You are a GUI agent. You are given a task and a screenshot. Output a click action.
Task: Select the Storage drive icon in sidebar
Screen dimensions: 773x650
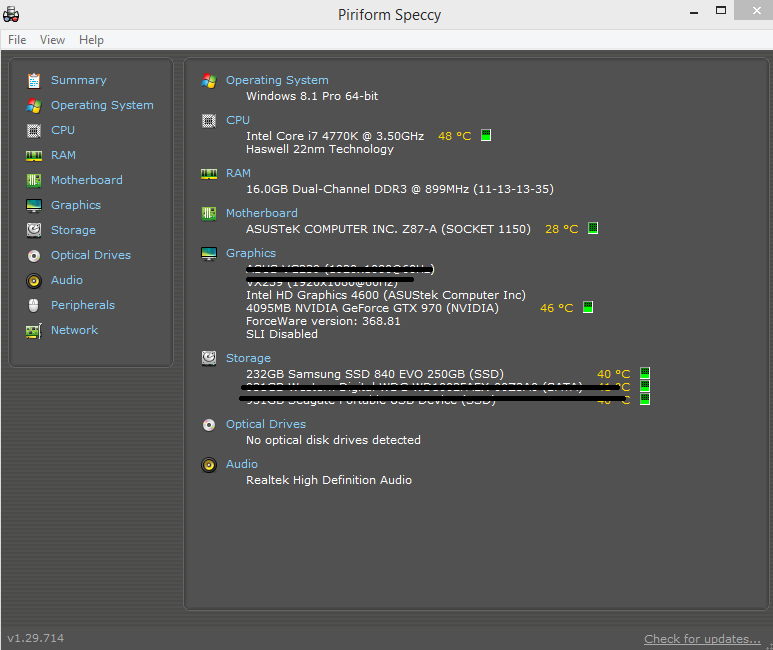(x=34, y=230)
